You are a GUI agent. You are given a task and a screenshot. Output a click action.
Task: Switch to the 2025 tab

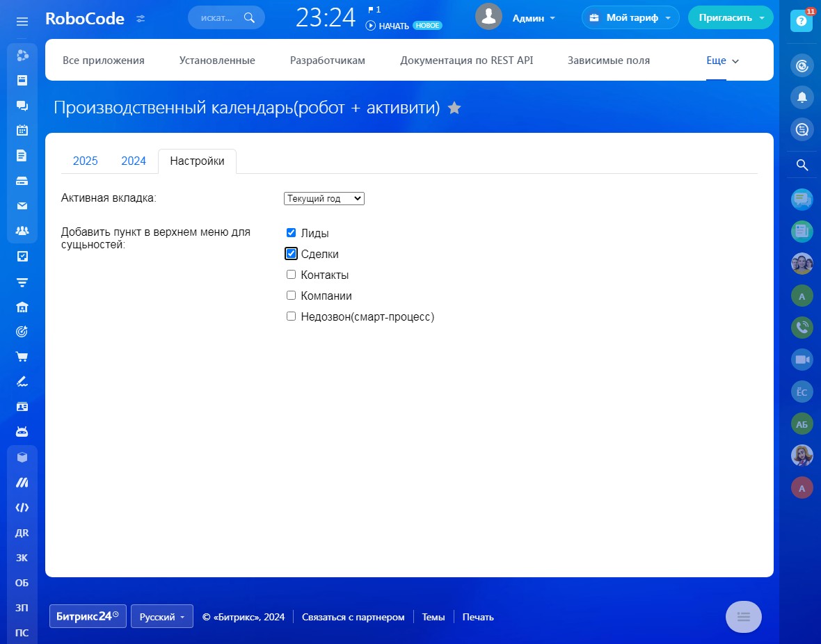[86, 161]
